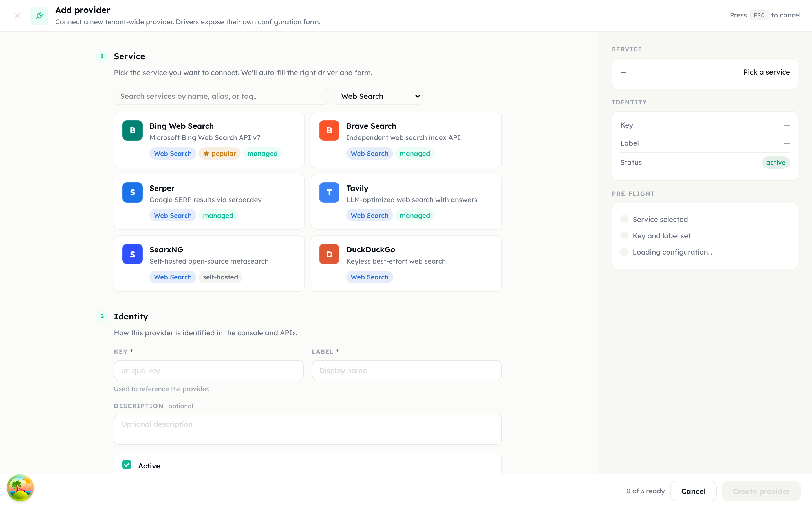This screenshot has height=508, width=812.
Task: Choose the Tavily service title
Action: pos(357,188)
